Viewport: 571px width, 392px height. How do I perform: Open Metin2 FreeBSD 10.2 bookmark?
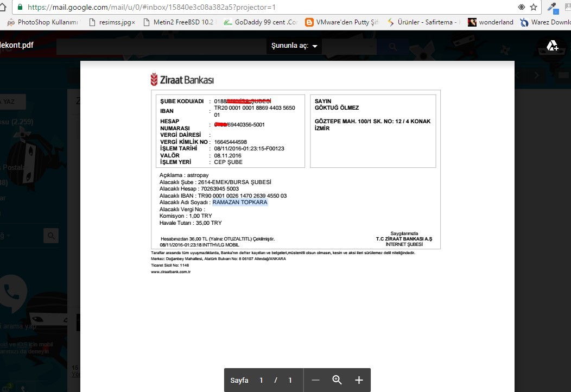click(179, 22)
